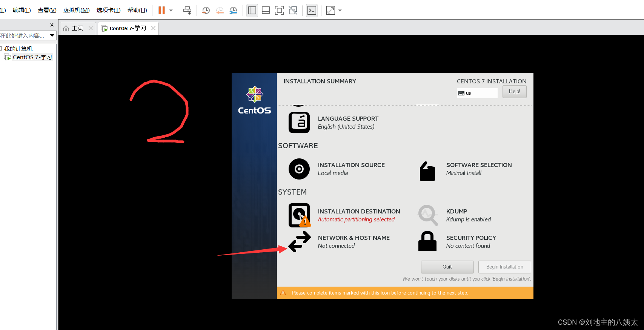
Task: Open the 编辑(E) menu
Action: point(22,10)
